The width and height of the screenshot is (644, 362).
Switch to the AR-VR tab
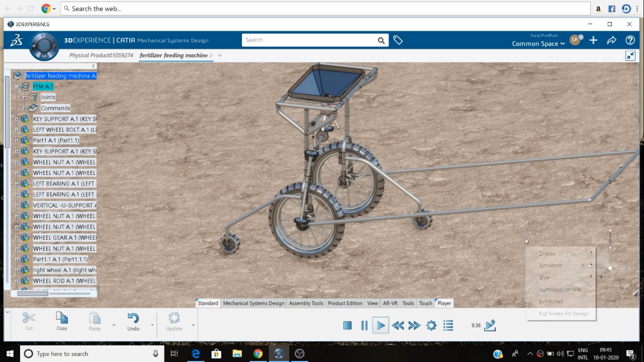coord(390,303)
